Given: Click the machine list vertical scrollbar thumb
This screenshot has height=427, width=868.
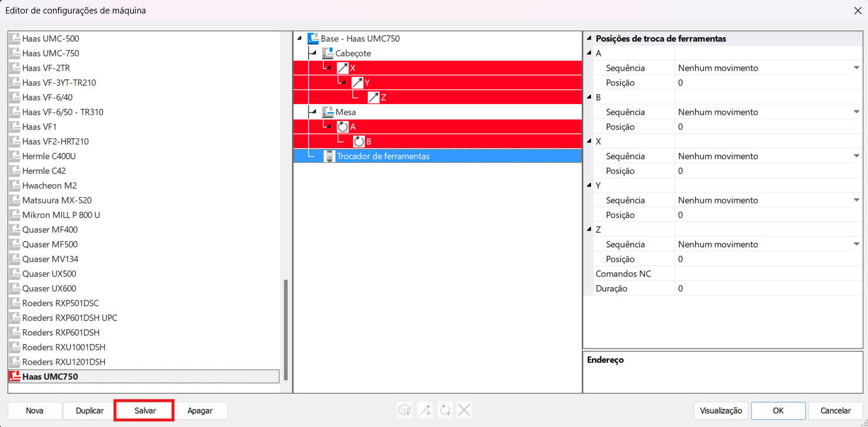Looking at the screenshot, I should point(286,329).
